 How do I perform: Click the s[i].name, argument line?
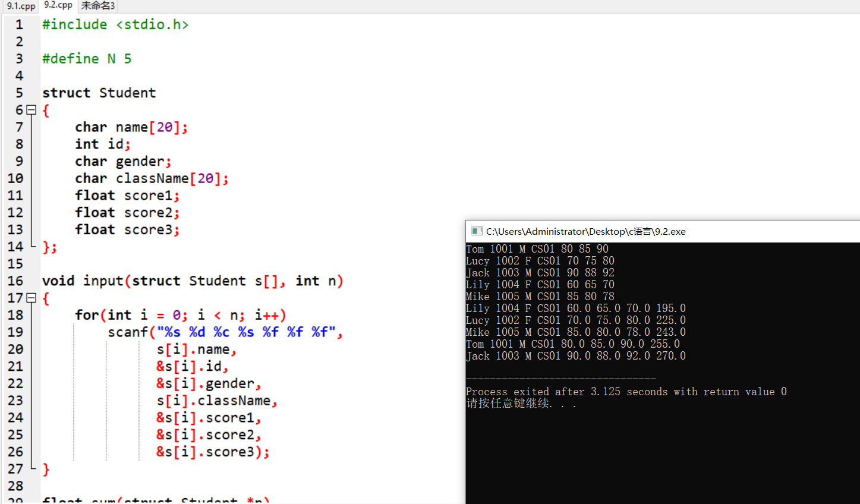click(x=197, y=349)
